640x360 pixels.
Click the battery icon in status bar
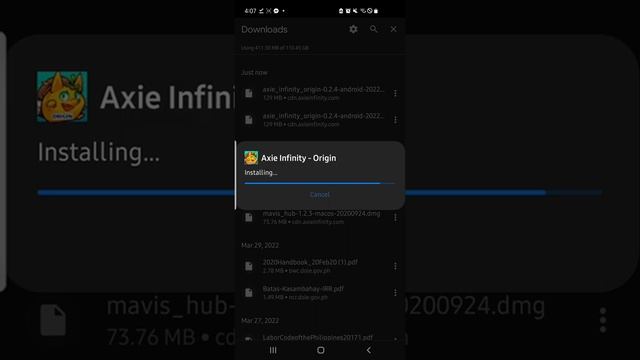tap(376, 11)
